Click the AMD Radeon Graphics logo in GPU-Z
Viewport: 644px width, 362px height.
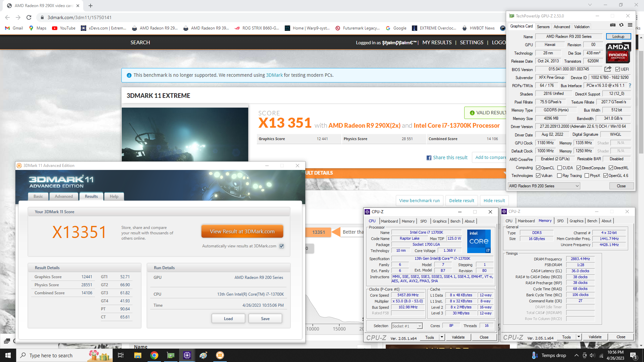618,53
